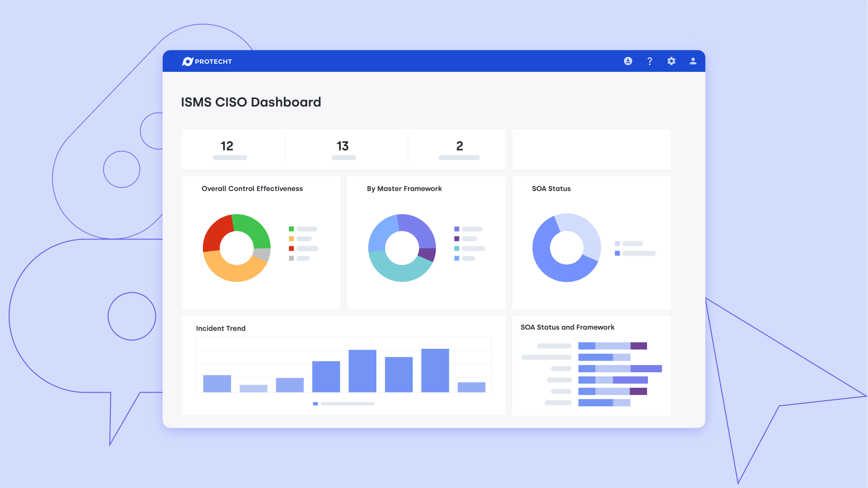The width and height of the screenshot is (868, 488).
Task: Click the Protecht logo
Action: (207, 61)
